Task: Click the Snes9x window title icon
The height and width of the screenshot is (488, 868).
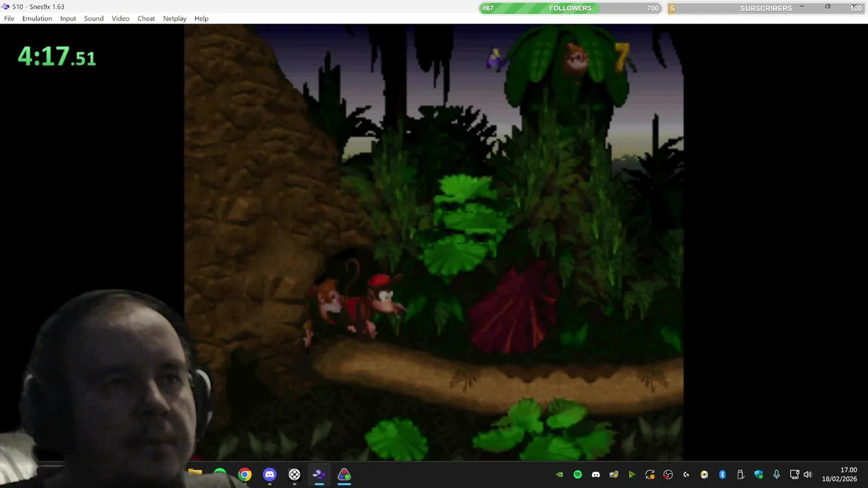Action: point(5,7)
